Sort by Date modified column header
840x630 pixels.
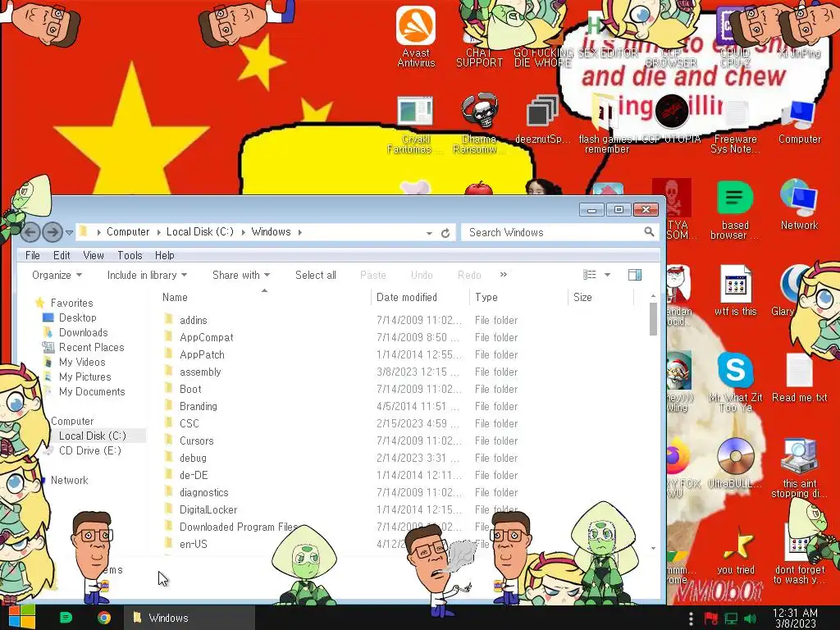[x=420, y=297]
